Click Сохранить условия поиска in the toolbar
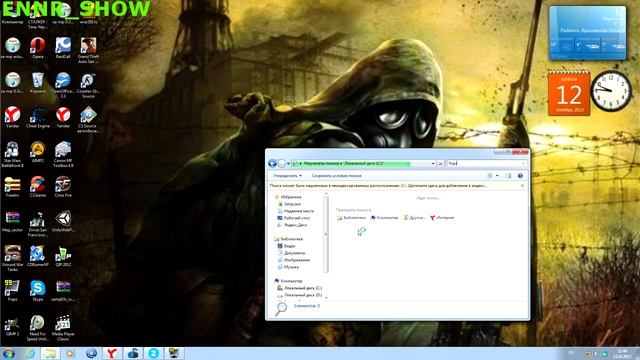 tap(336, 176)
